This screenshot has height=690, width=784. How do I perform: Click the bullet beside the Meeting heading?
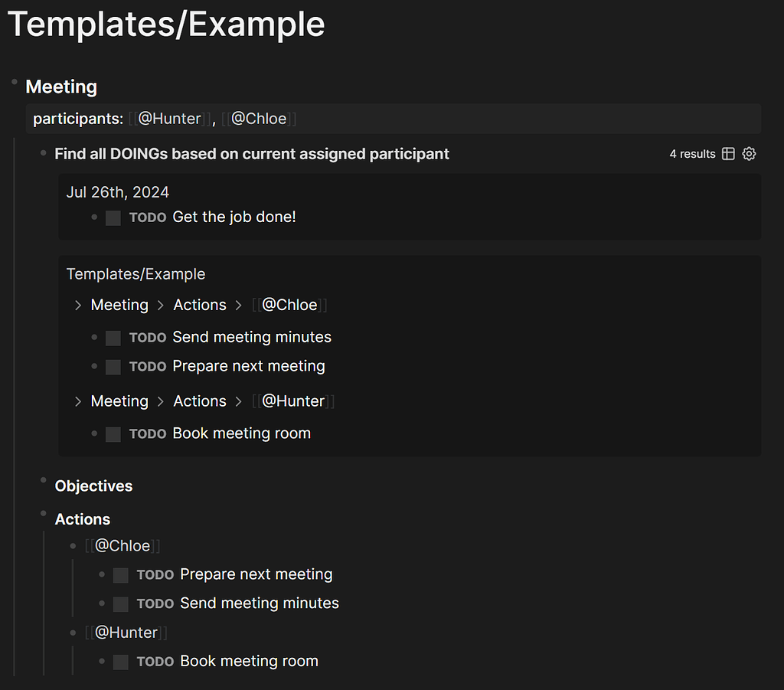pyautogui.click(x=15, y=82)
